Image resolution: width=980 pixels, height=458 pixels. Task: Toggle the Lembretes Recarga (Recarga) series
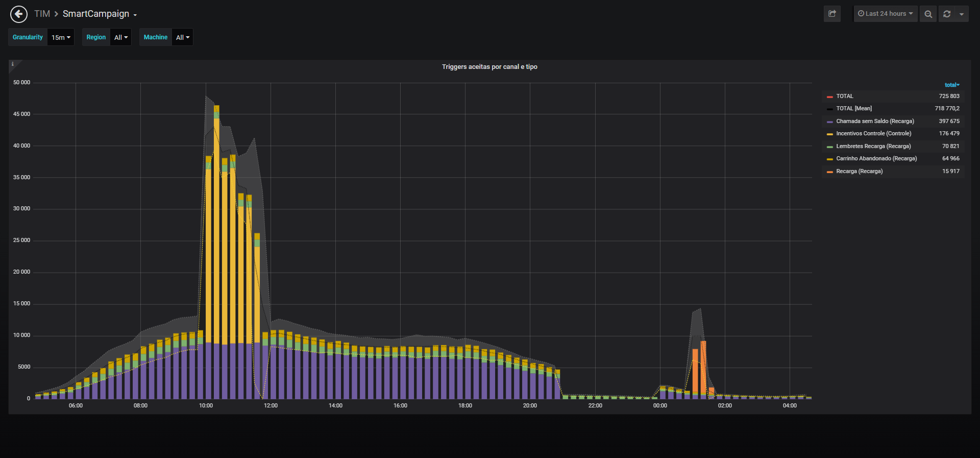pos(873,146)
